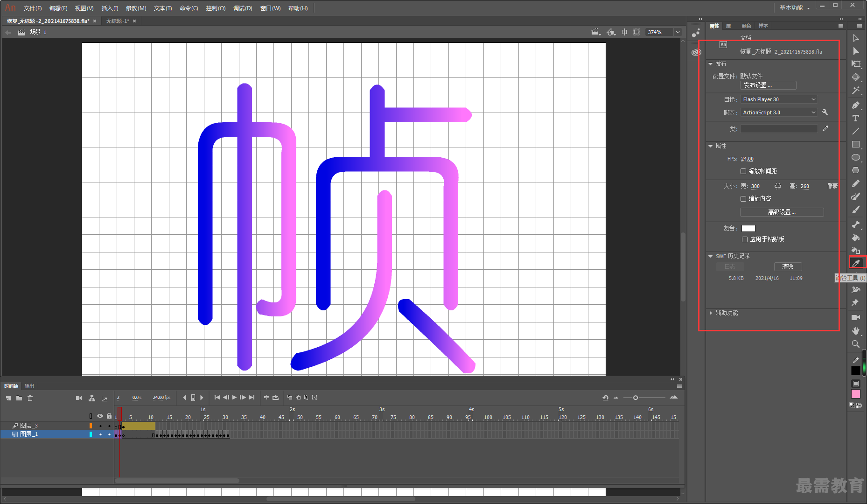The height and width of the screenshot is (504, 867).
Task: Open ActionScript settings wrench icon
Action: tap(825, 112)
